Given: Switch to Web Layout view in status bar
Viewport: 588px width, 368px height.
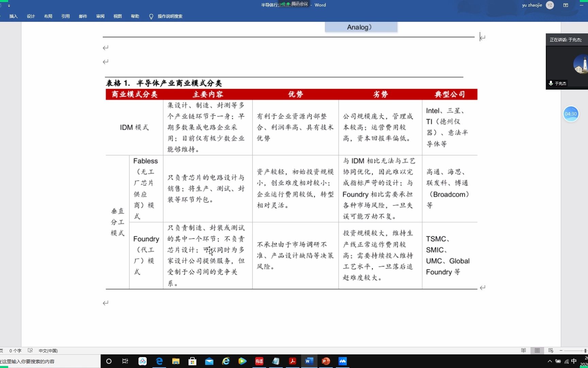Looking at the screenshot, I should [x=550, y=351].
